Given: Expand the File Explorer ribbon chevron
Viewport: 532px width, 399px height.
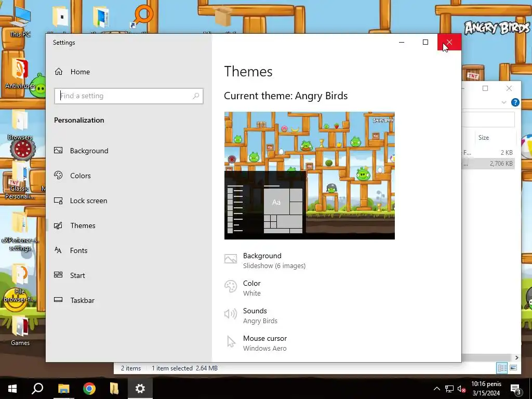Looking at the screenshot, I should [x=504, y=102].
